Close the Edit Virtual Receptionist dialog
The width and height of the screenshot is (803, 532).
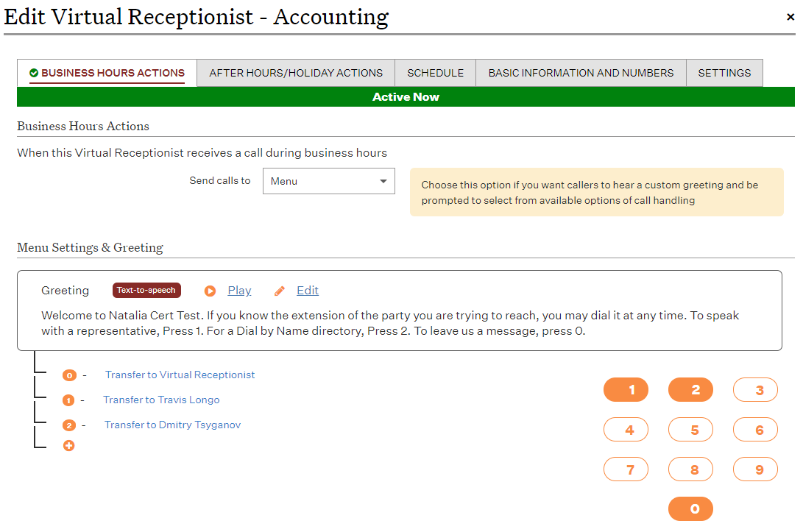(790, 17)
